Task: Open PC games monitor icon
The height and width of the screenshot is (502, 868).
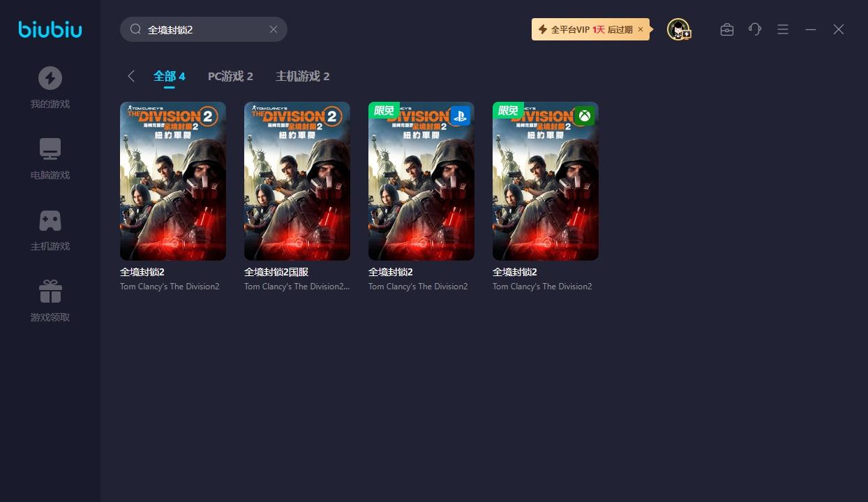Action: [x=50, y=149]
